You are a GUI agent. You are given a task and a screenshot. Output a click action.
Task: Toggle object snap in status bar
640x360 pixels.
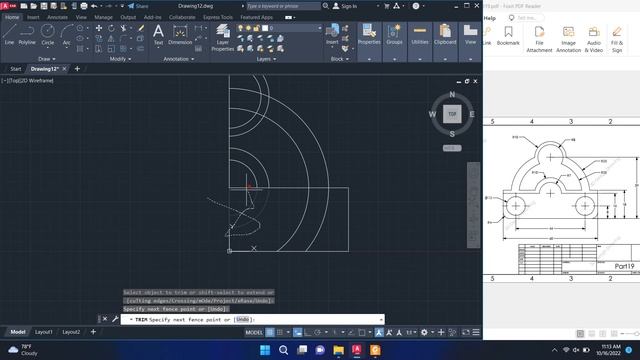point(362,332)
